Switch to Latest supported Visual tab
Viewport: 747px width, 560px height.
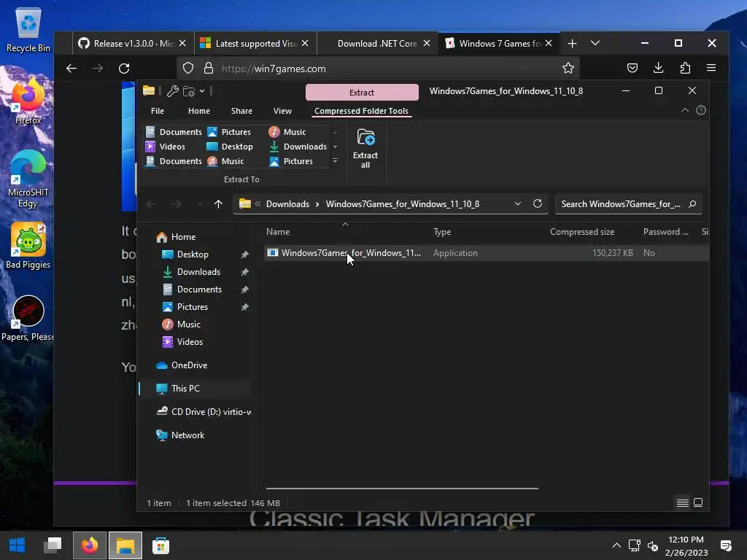click(x=255, y=43)
